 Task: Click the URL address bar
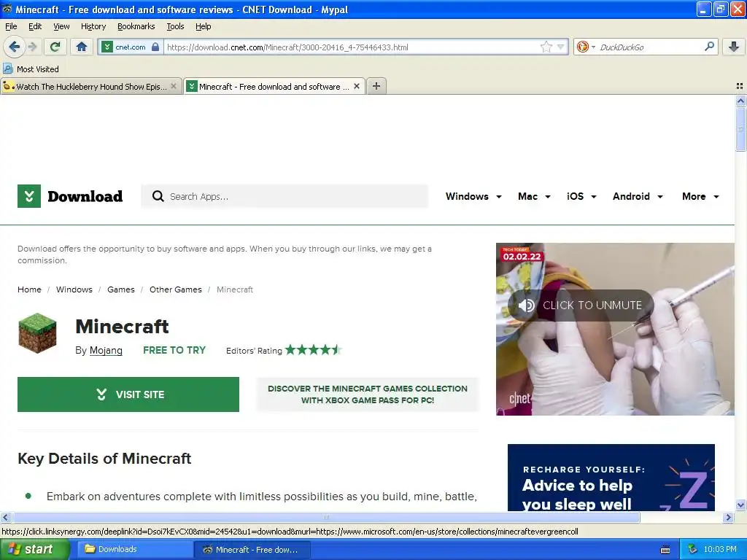pyautogui.click(x=352, y=47)
